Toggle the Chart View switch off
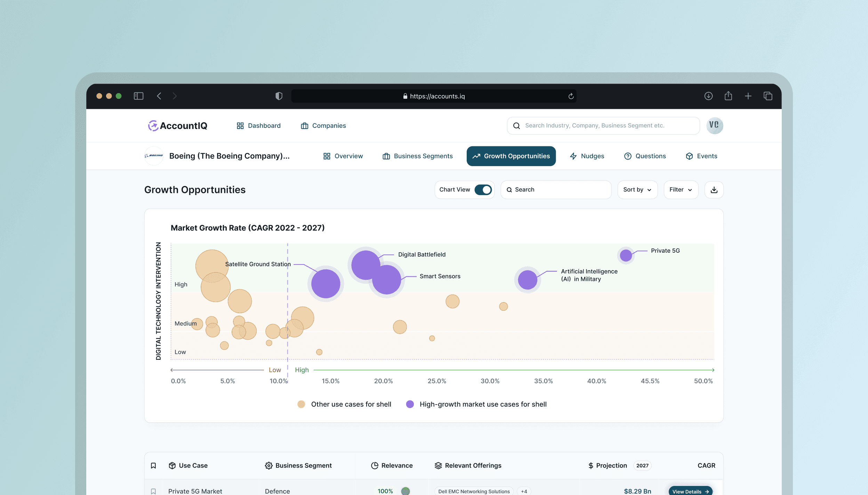 483,190
